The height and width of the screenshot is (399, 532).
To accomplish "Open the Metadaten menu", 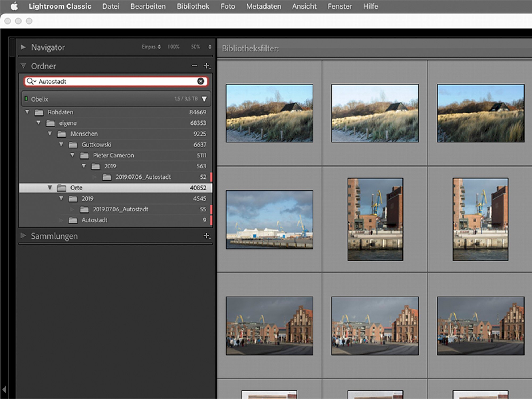I will (264, 6).
